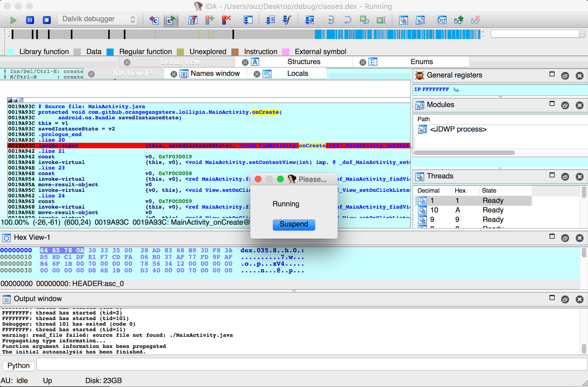Screen dimensions: 588x387
Task: Open the watch list glasses icon
Action: [x=442, y=20]
